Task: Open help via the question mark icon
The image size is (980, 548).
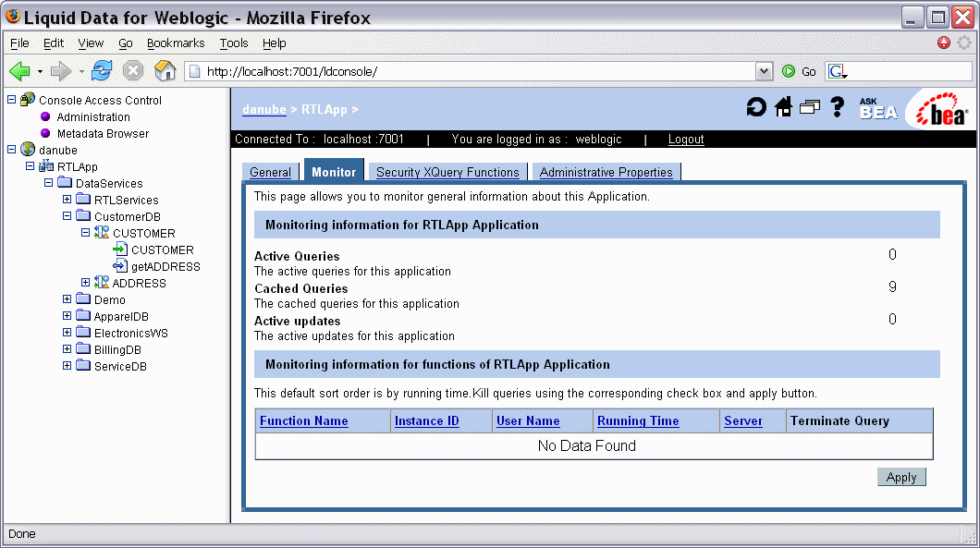Action: point(837,107)
